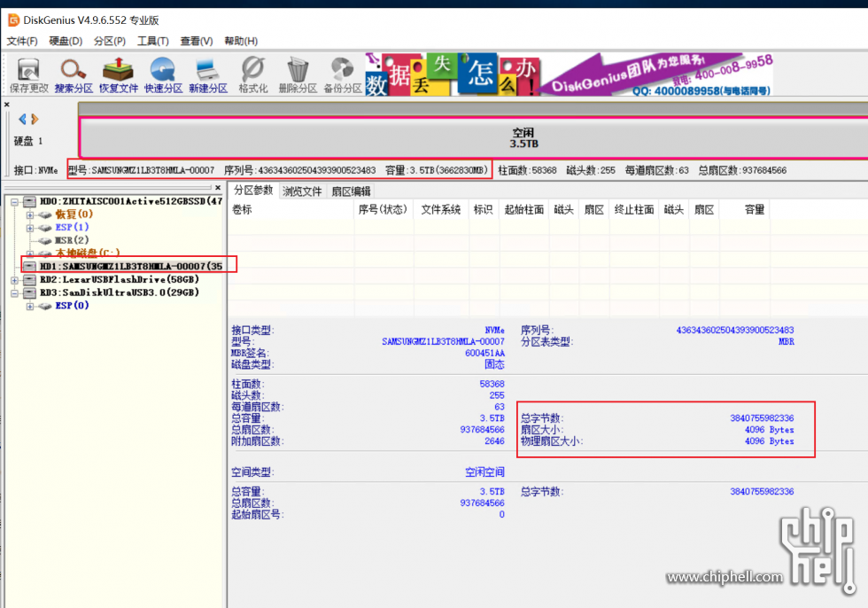Image resolution: width=868 pixels, height=608 pixels.
Task: Create a partition with 新建分区
Action: click(208, 75)
